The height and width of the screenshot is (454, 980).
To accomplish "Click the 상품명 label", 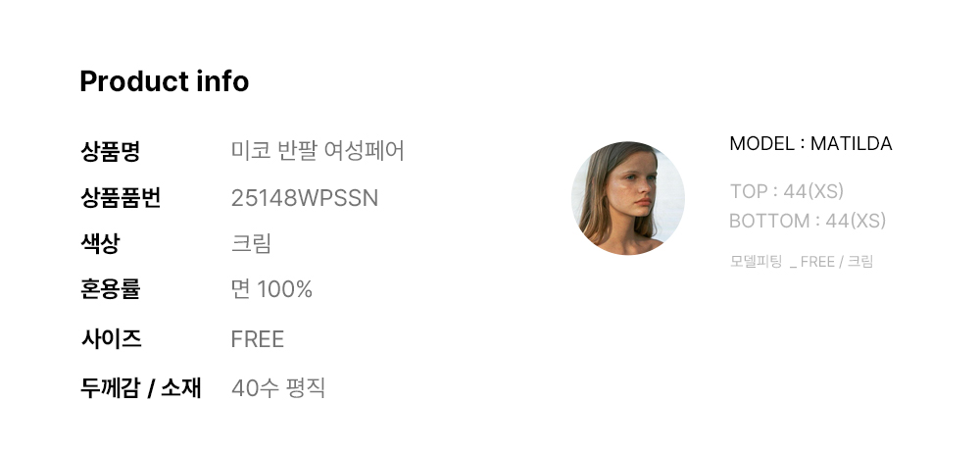I will point(110,151).
